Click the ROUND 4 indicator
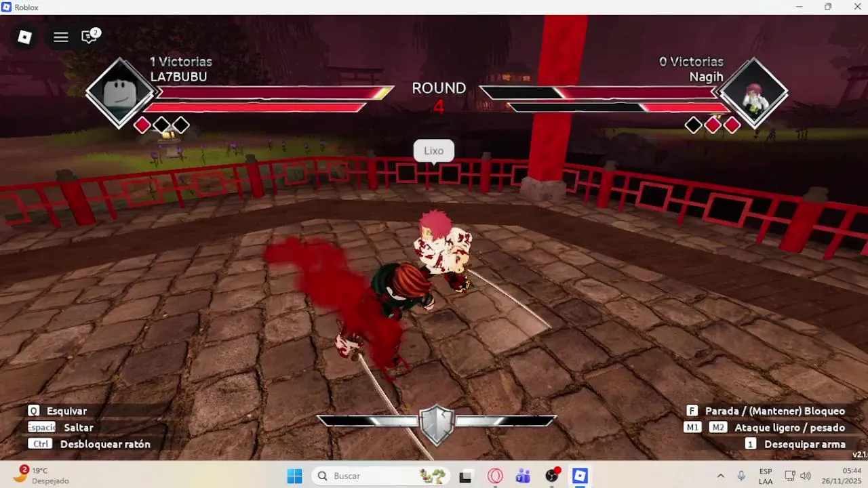Screen dimensions: 868x488 [x=439, y=97]
